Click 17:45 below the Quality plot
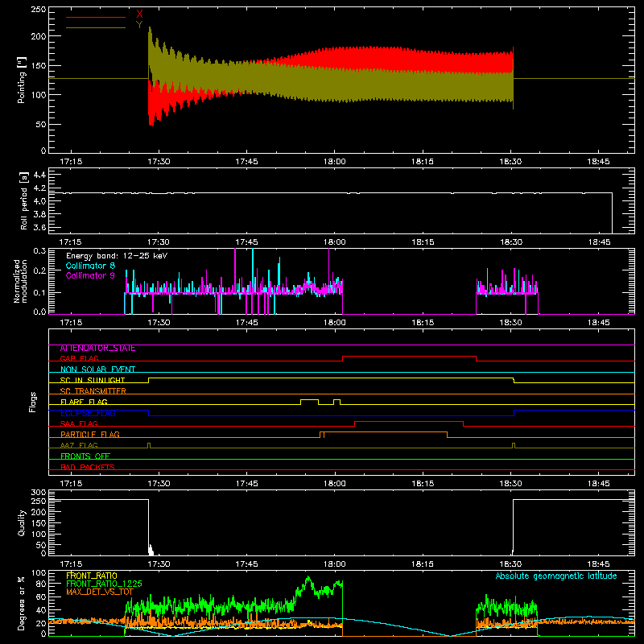Viewport: 644px width, 644px height. (x=246, y=564)
